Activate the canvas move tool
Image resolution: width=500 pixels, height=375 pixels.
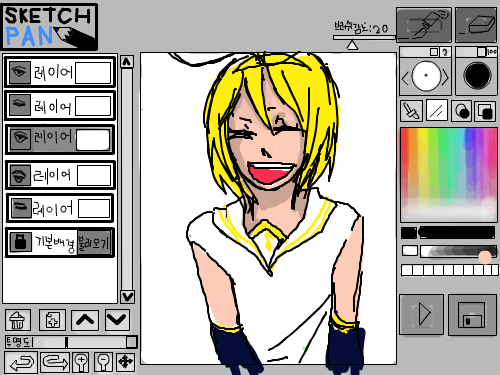tap(126, 362)
